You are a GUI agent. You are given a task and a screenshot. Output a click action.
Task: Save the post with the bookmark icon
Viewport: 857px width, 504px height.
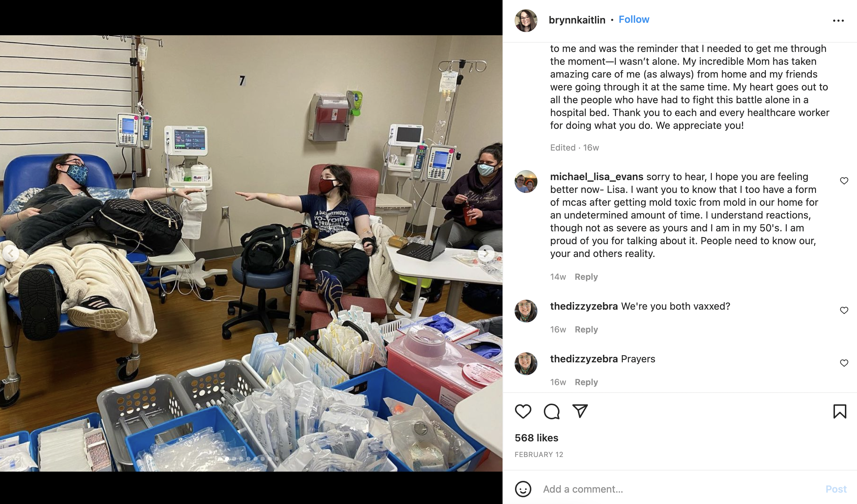(x=840, y=411)
